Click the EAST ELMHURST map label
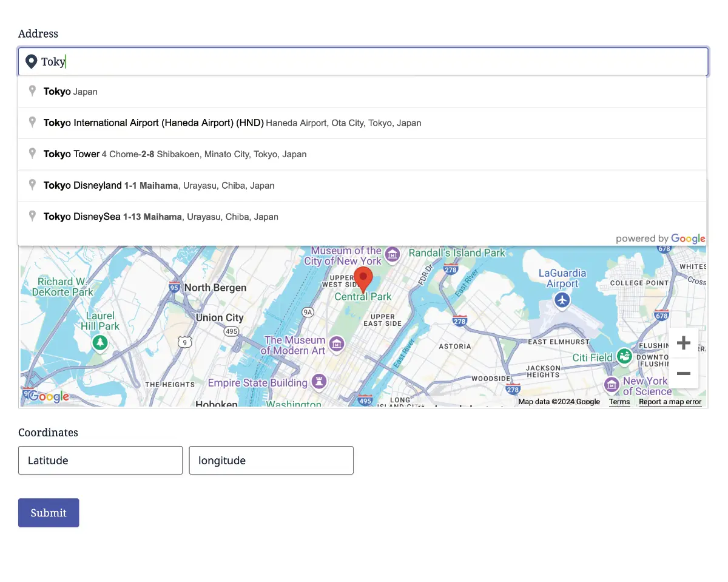This screenshot has height=582, width=728. [x=559, y=342]
